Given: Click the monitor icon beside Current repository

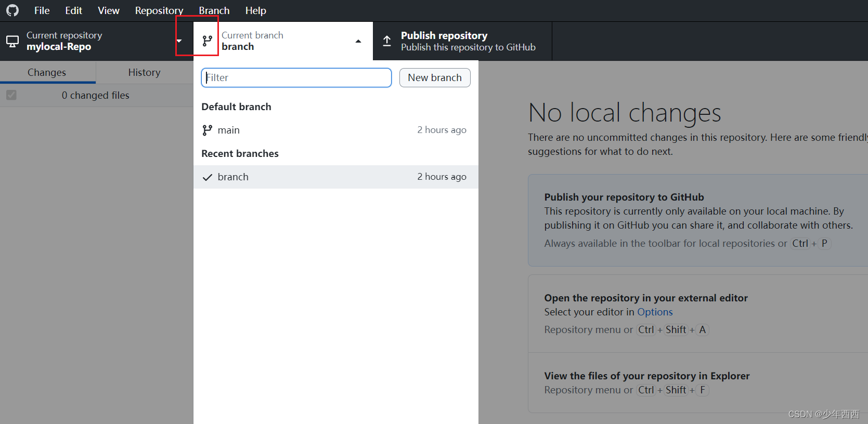Looking at the screenshot, I should pos(12,41).
